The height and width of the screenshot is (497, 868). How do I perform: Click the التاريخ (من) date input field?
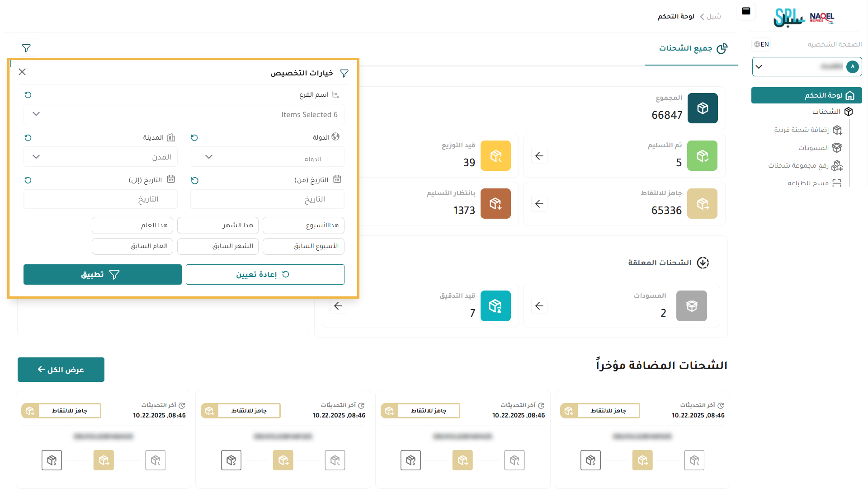pos(267,199)
